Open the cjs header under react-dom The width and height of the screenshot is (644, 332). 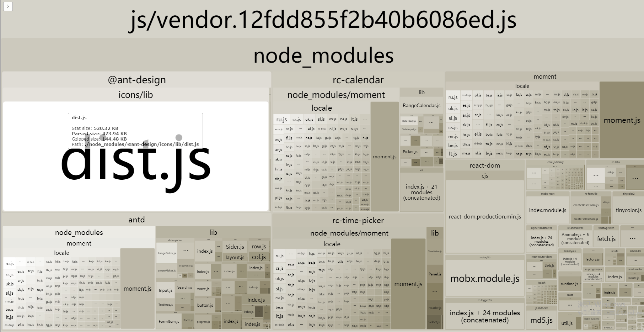point(485,175)
